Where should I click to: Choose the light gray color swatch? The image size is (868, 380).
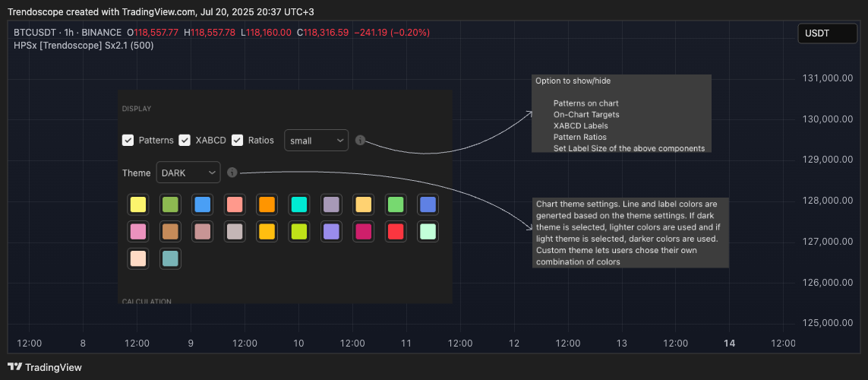pyautogui.click(x=235, y=232)
